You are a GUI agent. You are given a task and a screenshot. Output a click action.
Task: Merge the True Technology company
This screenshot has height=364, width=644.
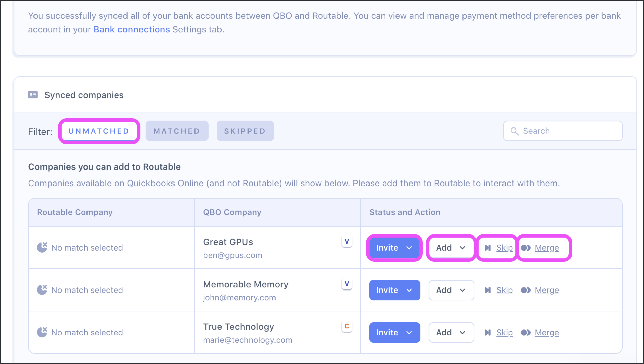point(547,333)
